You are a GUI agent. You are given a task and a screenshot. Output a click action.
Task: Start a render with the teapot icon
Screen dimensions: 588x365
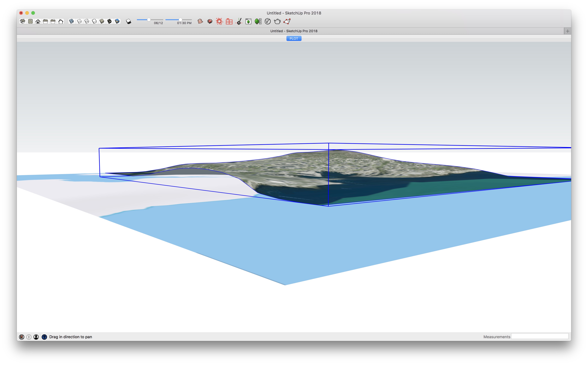(277, 22)
